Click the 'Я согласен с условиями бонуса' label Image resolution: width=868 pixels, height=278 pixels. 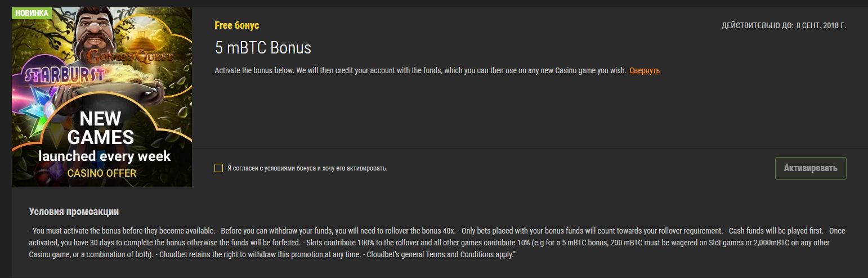[x=307, y=168]
